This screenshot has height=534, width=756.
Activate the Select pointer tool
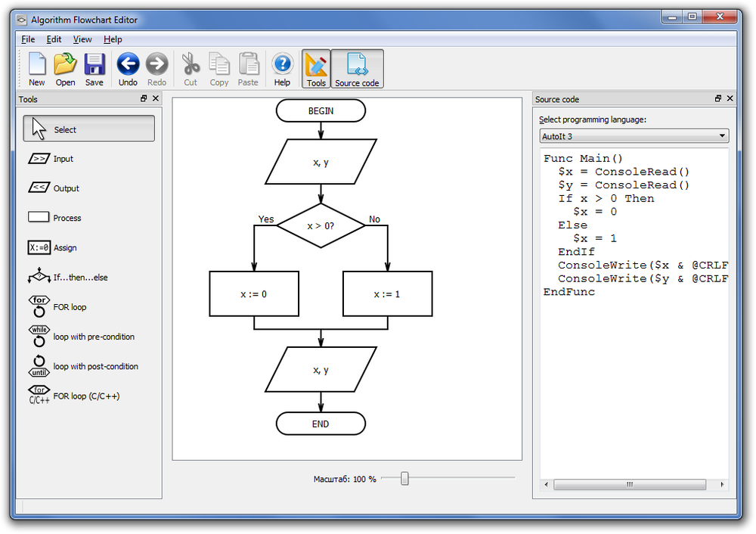tap(88, 129)
